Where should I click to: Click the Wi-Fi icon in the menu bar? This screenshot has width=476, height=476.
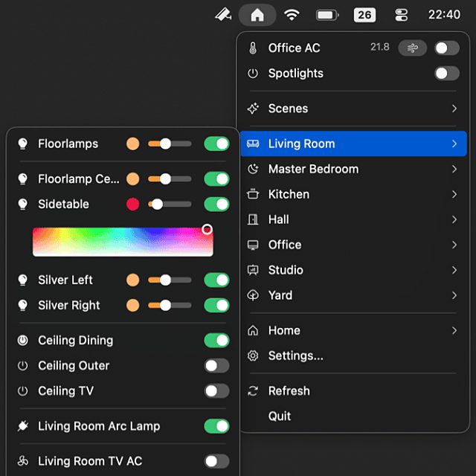point(292,15)
